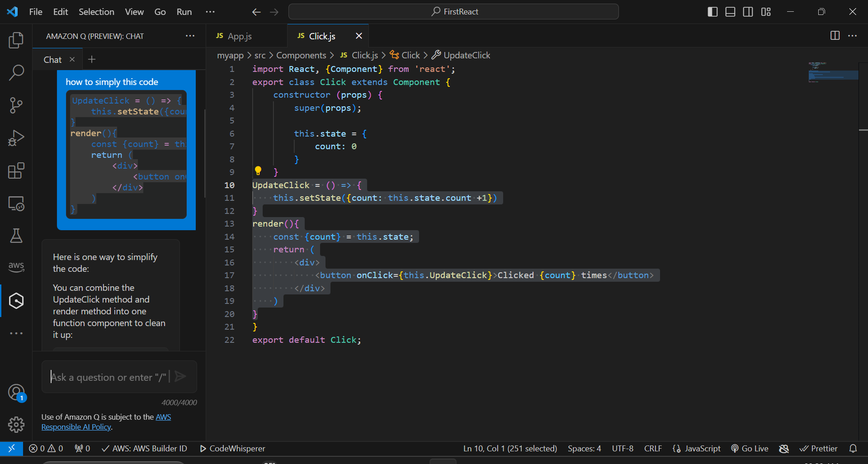The height and width of the screenshot is (464, 868).
Task: Expand the hidden menu bar items ellipsis
Action: 210,12
